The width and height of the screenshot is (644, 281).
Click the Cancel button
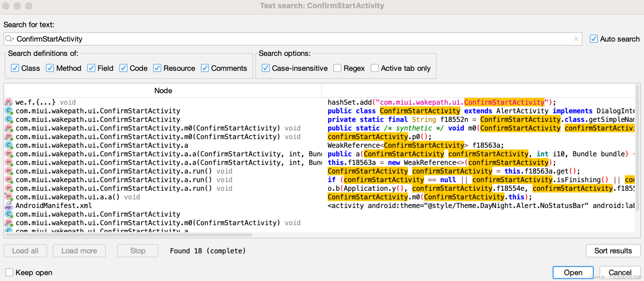[620, 272]
